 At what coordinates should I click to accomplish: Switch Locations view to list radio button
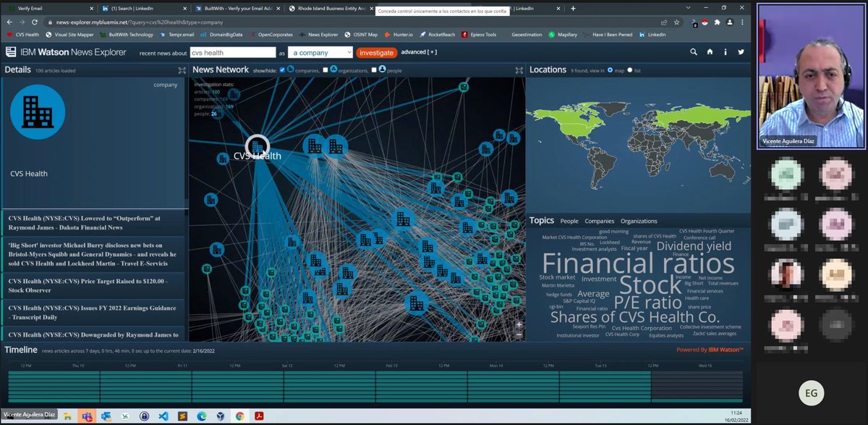click(629, 69)
